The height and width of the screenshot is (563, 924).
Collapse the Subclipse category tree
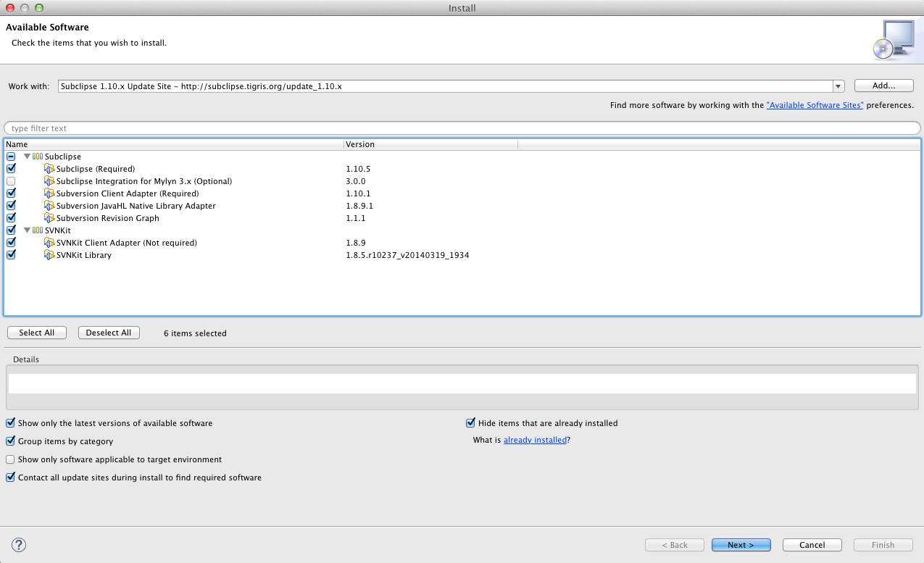click(x=27, y=157)
